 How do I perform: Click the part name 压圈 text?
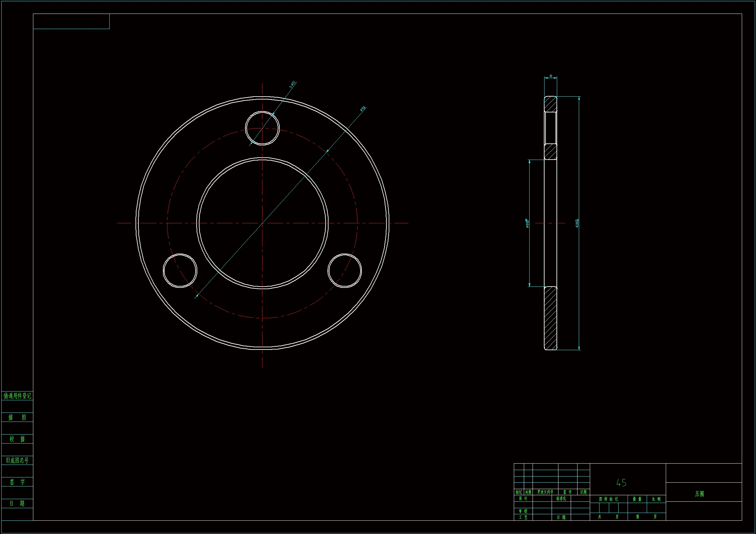point(699,494)
